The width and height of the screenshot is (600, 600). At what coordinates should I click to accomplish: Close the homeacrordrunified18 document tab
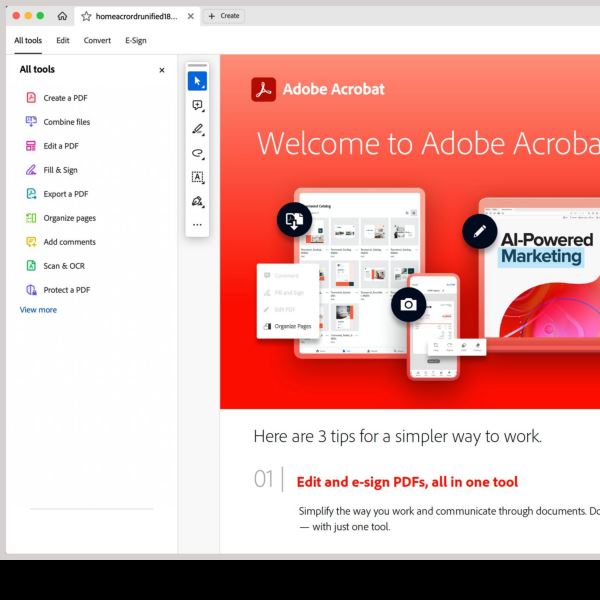(191, 16)
